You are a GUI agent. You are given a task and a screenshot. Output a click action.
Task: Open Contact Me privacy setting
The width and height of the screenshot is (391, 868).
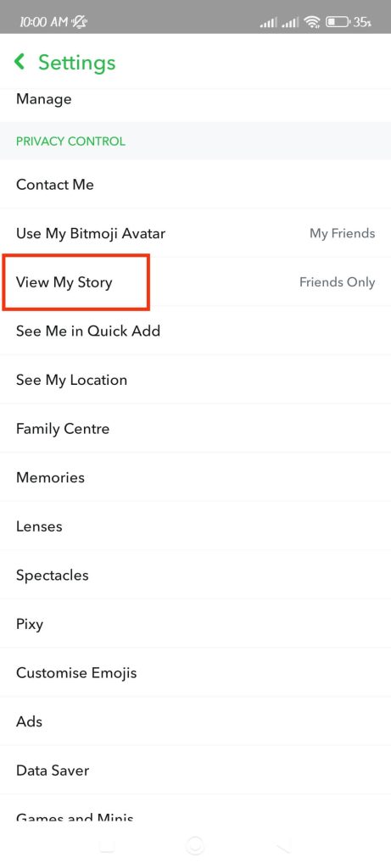(x=195, y=184)
